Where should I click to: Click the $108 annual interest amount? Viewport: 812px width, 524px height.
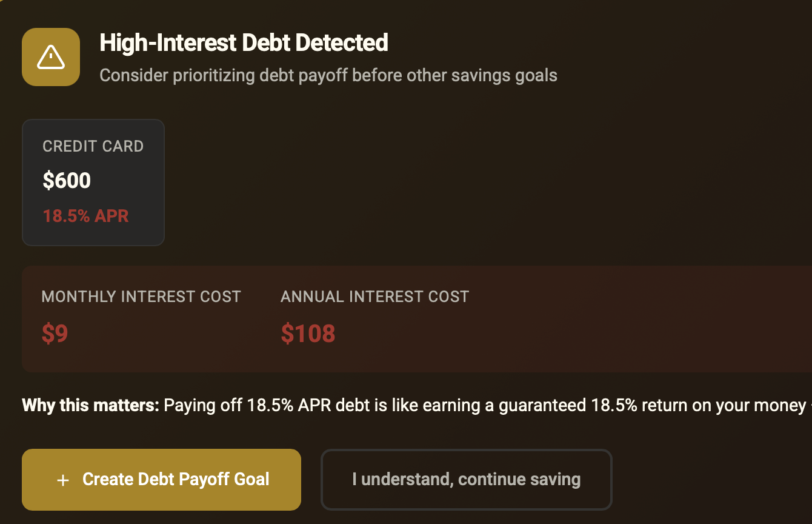point(308,334)
